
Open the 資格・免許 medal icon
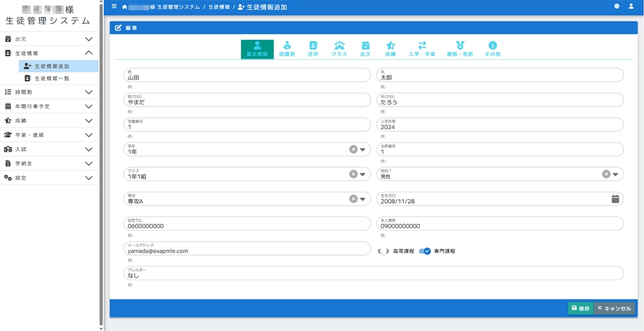click(x=460, y=46)
